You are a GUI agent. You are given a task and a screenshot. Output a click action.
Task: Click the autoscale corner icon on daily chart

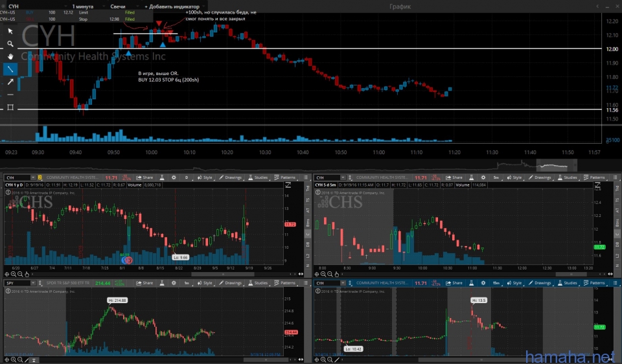[x=288, y=185]
